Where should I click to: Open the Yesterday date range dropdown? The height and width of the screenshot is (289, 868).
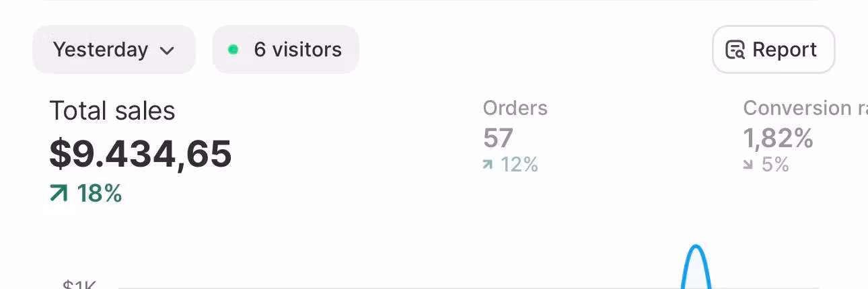113,50
